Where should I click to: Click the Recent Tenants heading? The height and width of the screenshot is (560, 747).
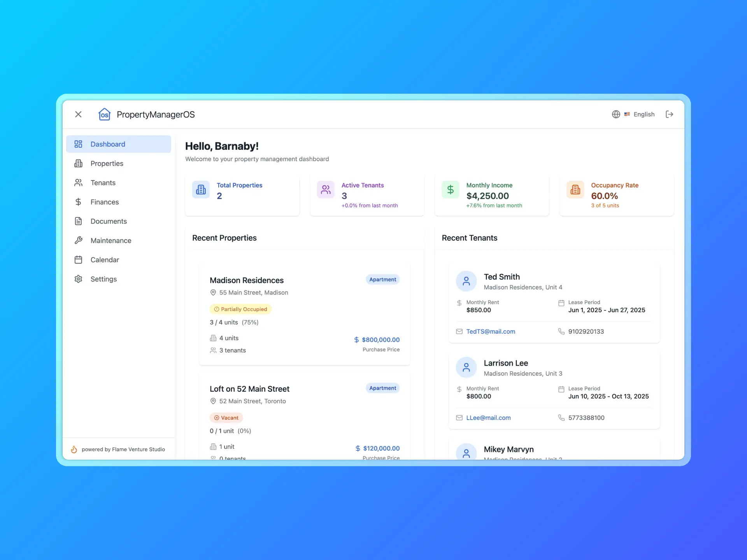point(470,238)
